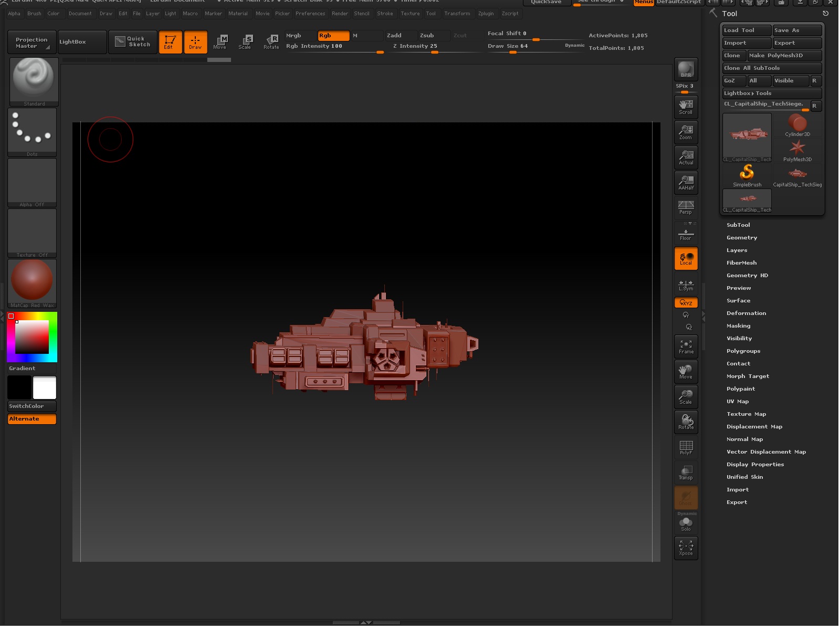Screen dimensions: 840x630
Task: Click Make PolyMesh3D button
Action: coord(785,56)
